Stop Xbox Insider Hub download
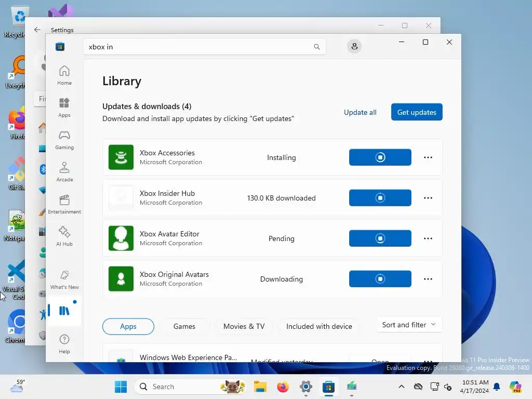532x399 pixels. click(380, 198)
